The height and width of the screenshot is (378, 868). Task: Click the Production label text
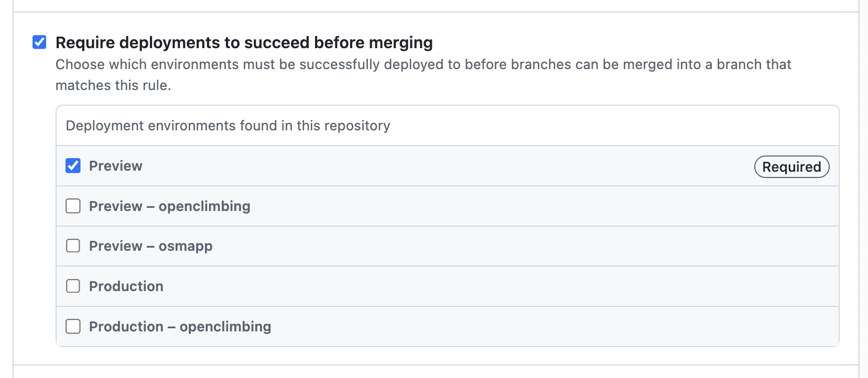[x=126, y=286]
